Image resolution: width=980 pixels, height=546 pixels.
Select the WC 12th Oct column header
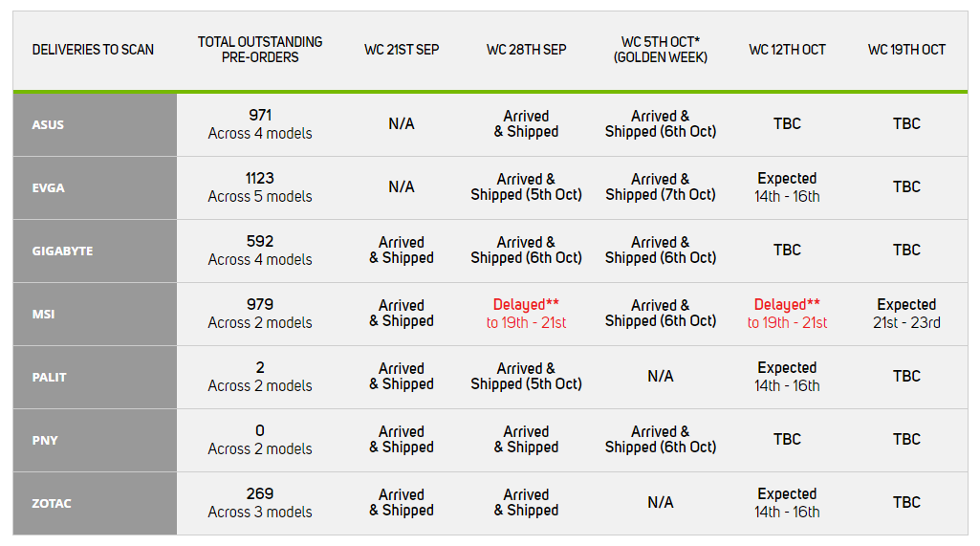(787, 50)
